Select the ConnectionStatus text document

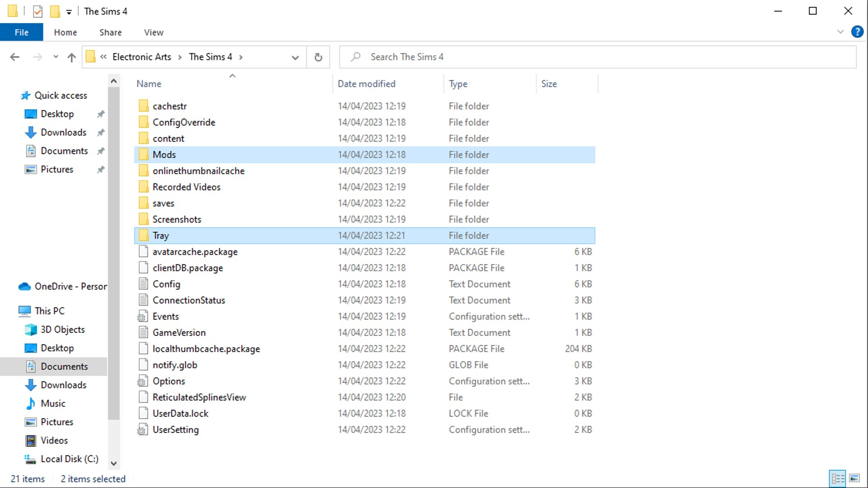pyautogui.click(x=365, y=300)
